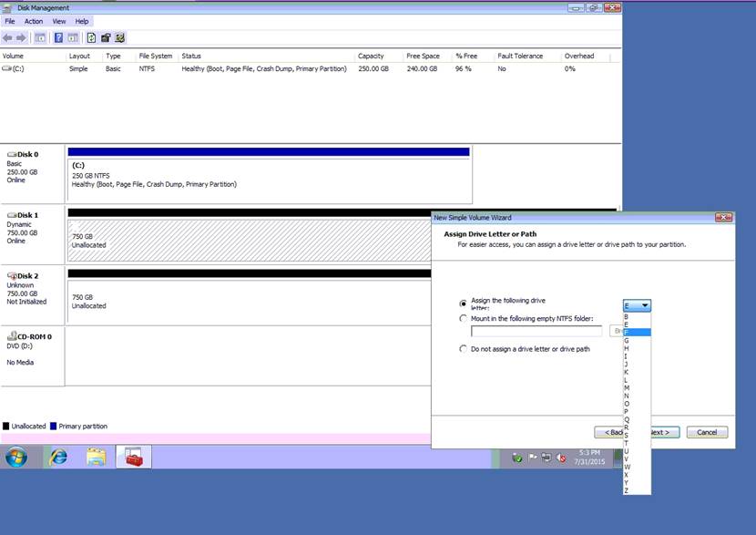
Task: Choose drive letter Z in the dropdown list
Action: coord(627,490)
